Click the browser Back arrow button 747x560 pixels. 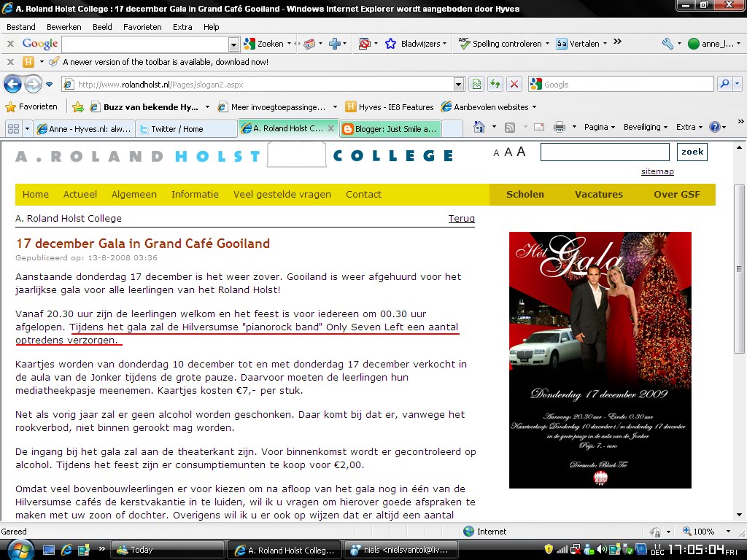point(12,85)
